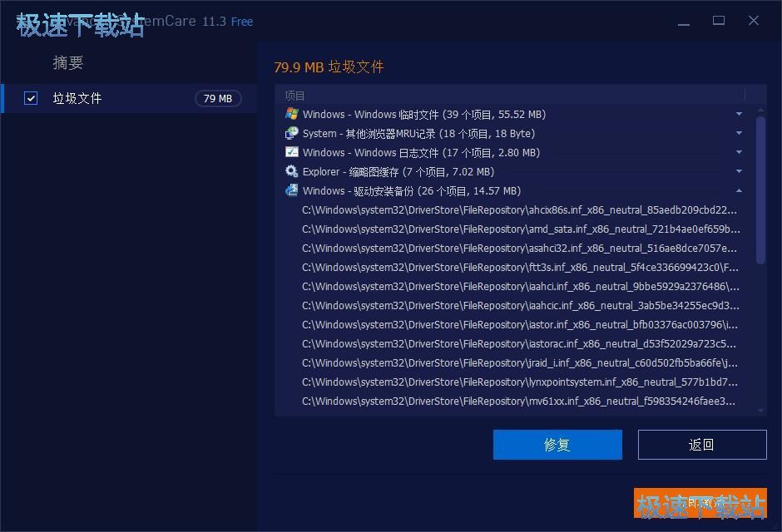Click the Explorer thumbnail cache gear icon

[x=292, y=171]
